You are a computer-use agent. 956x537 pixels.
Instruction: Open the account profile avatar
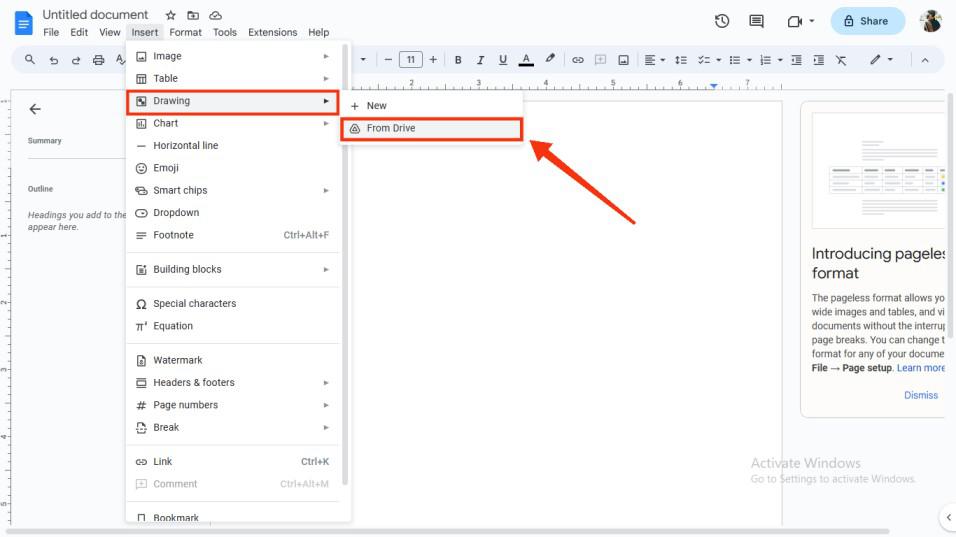930,21
